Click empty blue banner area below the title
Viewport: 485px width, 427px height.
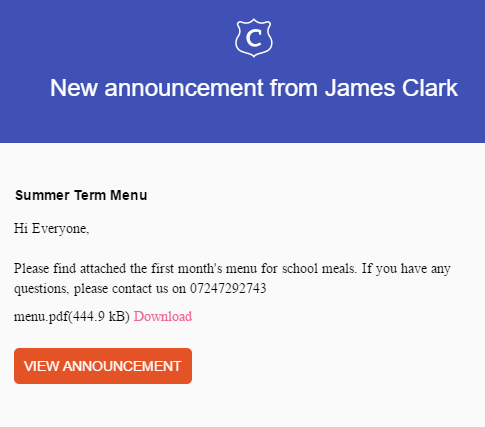click(x=242, y=122)
